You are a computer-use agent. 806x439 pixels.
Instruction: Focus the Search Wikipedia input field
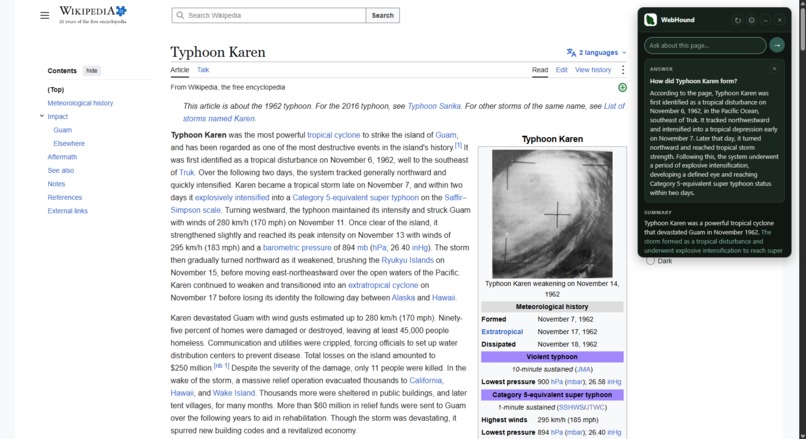coord(269,15)
